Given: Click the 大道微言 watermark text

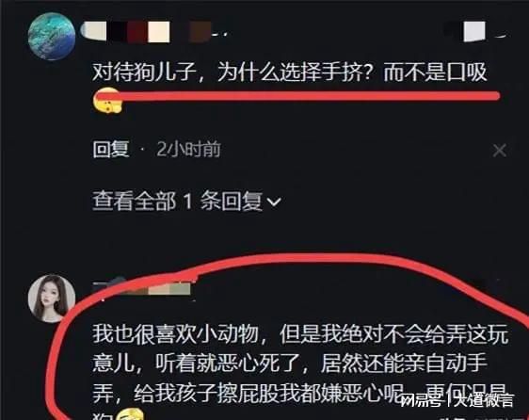Looking at the screenshot, I should (484, 401).
